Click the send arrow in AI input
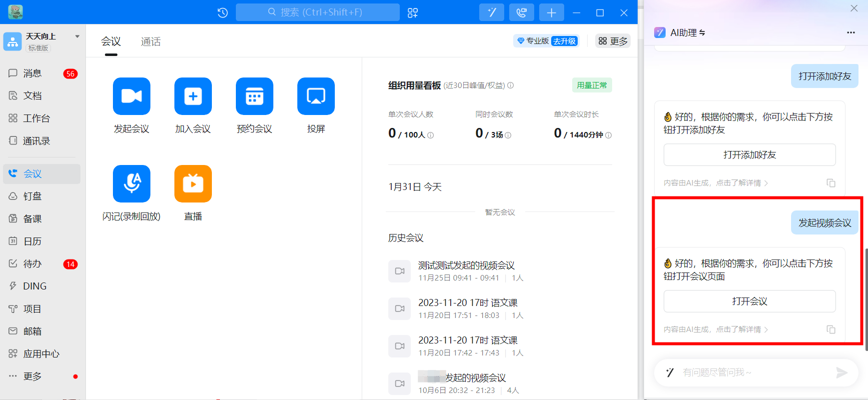 842,372
